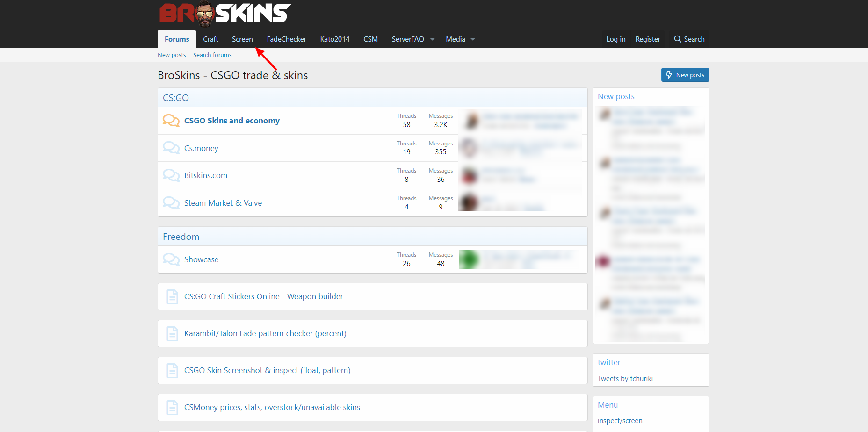The image size is (868, 432).
Task: Open the Craft menu item
Action: point(210,39)
